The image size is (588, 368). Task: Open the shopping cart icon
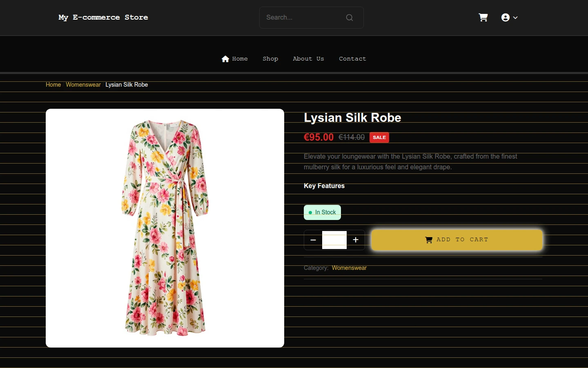[483, 18]
